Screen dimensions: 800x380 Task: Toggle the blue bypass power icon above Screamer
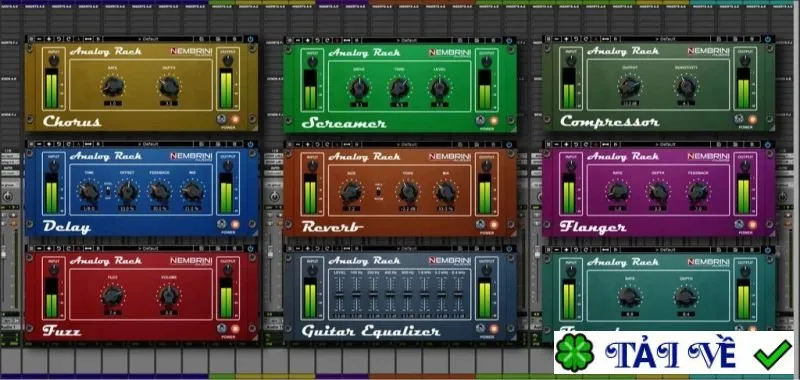[x=509, y=39]
